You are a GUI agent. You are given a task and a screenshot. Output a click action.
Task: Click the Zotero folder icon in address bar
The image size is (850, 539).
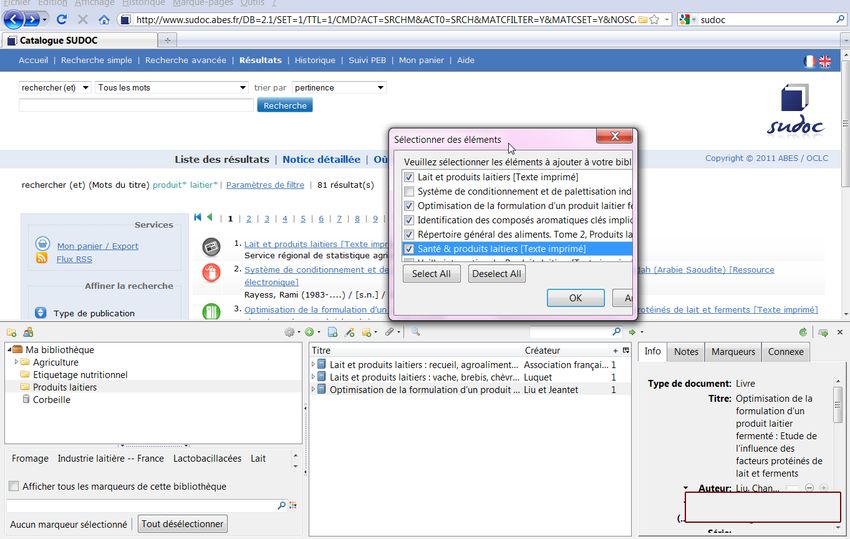point(643,20)
